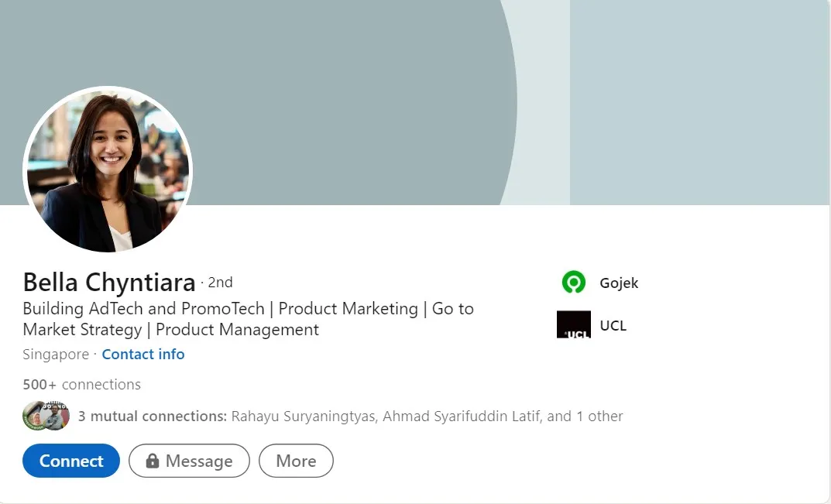Click the Singapore location text
Image resolution: width=831 pixels, height=504 pixels.
[56, 355]
